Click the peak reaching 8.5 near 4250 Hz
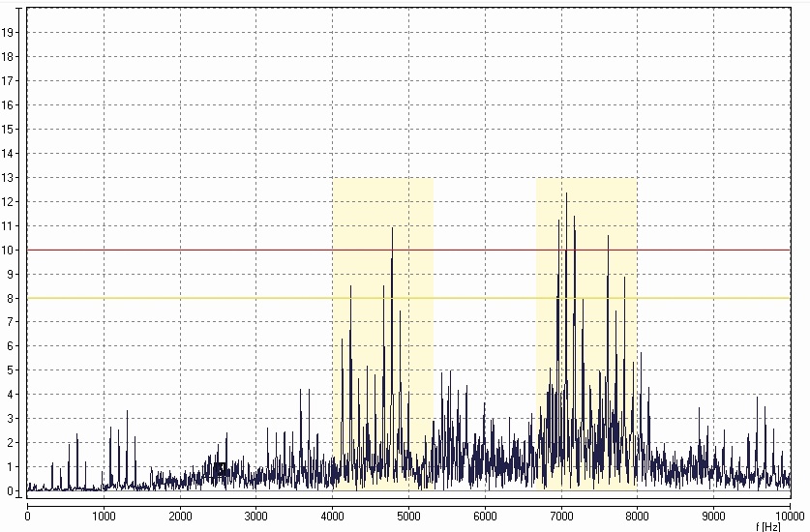This screenshot has height=532, width=810. point(350,288)
